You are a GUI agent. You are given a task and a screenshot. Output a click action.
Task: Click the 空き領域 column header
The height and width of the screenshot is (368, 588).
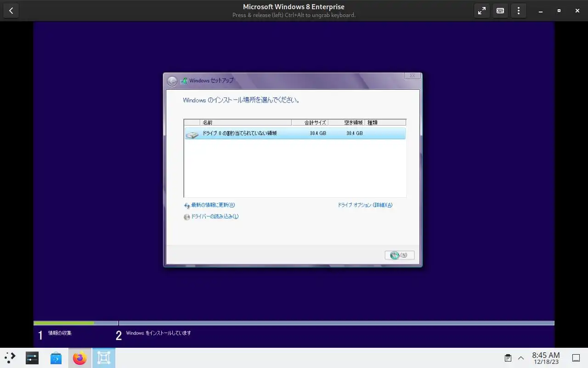(346, 122)
